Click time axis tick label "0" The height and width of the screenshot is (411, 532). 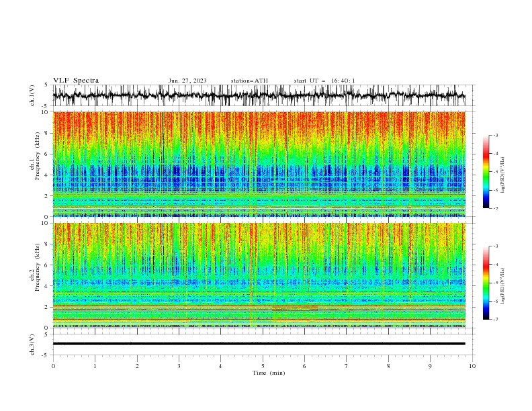click(x=53, y=366)
